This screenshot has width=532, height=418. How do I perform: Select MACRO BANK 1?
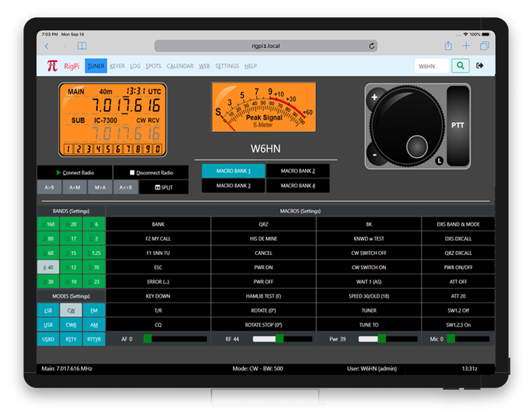[x=233, y=171]
